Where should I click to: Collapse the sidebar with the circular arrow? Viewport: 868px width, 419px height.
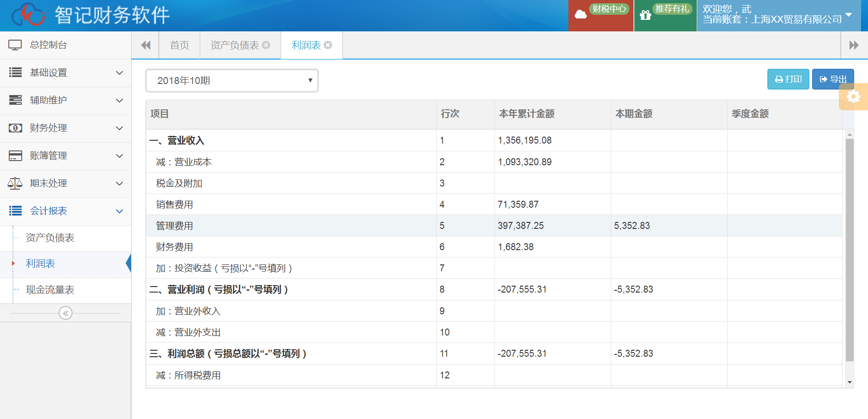coord(66,313)
